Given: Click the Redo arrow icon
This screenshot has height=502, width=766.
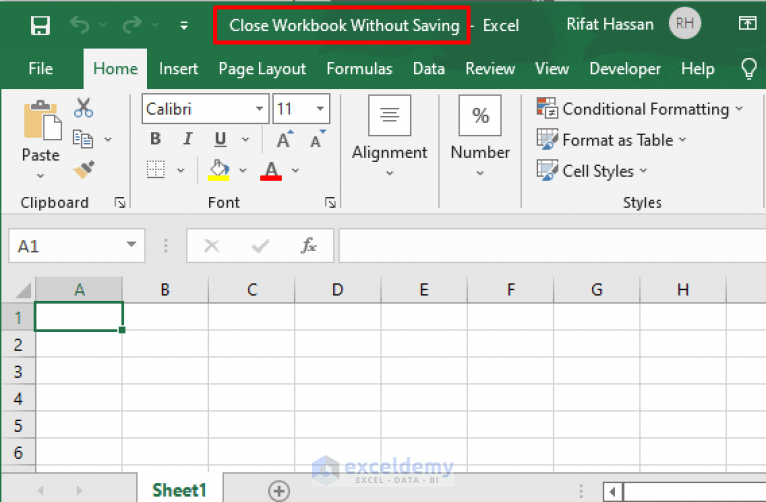Looking at the screenshot, I should pyautogui.click(x=132, y=24).
